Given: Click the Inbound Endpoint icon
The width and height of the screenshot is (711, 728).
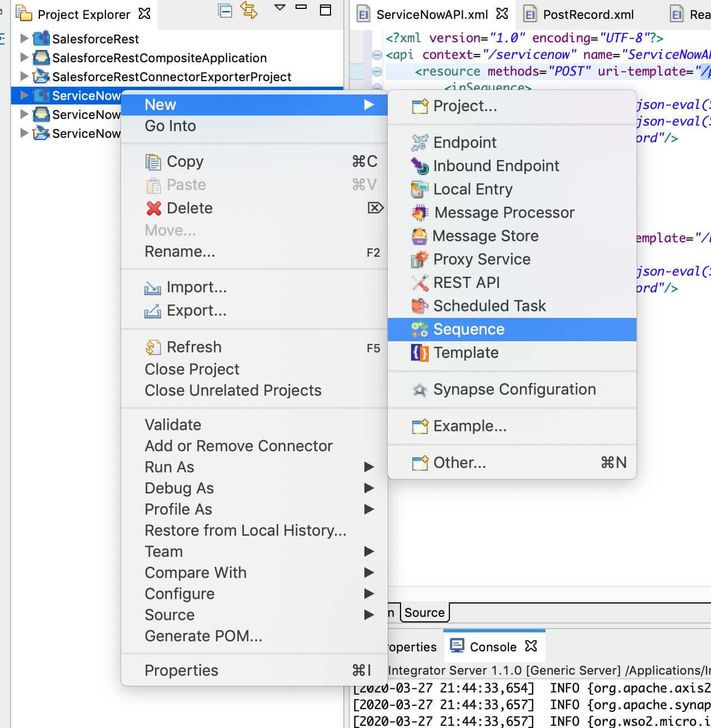Looking at the screenshot, I should point(419,166).
